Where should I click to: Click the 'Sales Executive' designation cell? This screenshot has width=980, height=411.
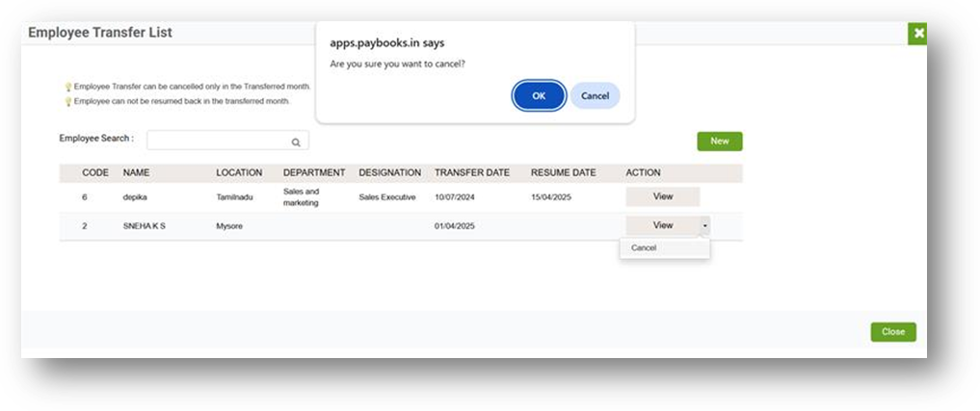386,197
